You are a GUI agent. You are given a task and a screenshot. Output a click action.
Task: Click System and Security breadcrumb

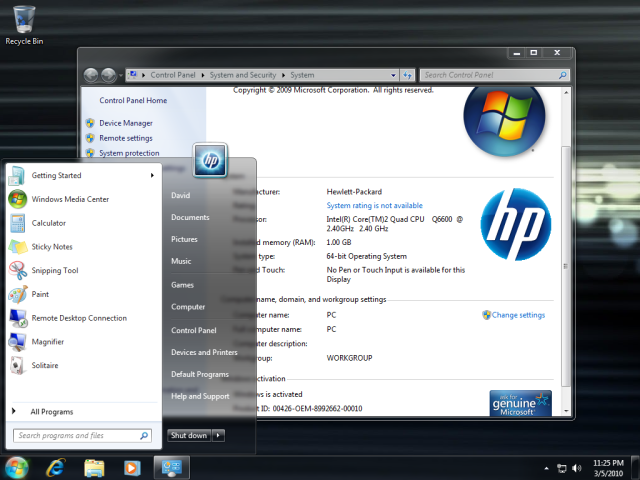tap(242, 75)
